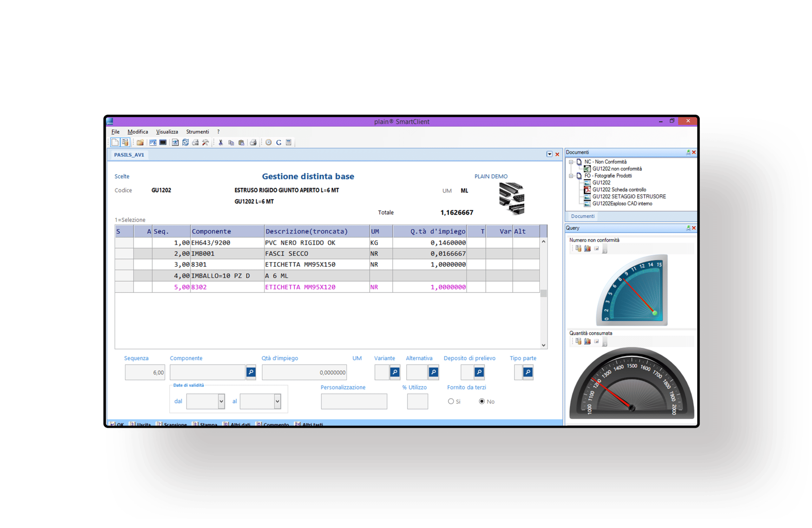Collapse the FO - Fotografie Prodotti tree node
Image resolution: width=812 pixels, height=528 pixels.
click(571, 176)
